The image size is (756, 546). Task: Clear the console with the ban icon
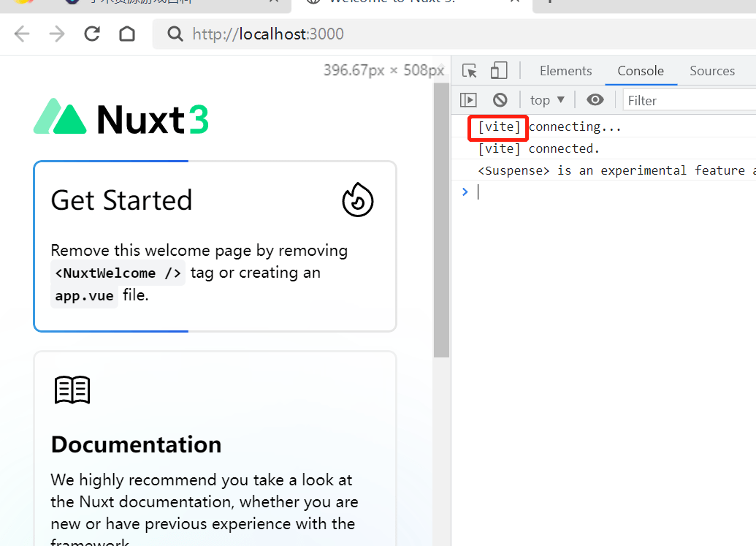(500, 100)
